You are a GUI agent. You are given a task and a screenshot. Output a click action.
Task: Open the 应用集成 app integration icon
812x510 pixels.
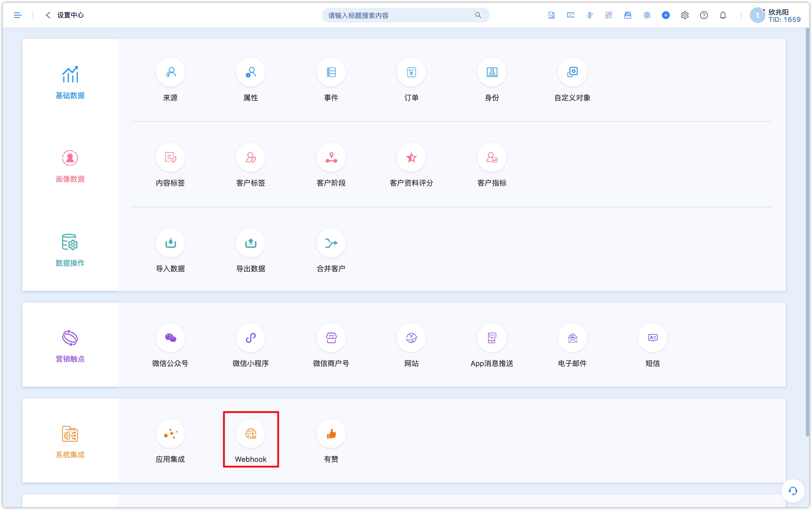coord(170,434)
